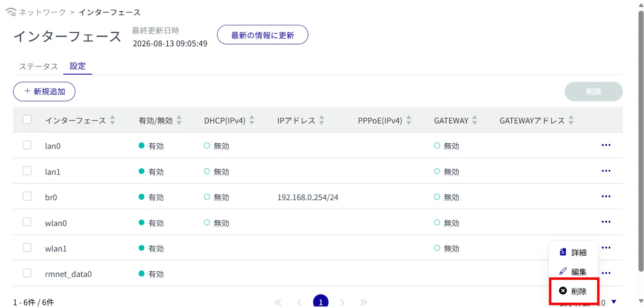Go to previous page arrow
Viewport: 644px width, 307px height.
(x=299, y=302)
